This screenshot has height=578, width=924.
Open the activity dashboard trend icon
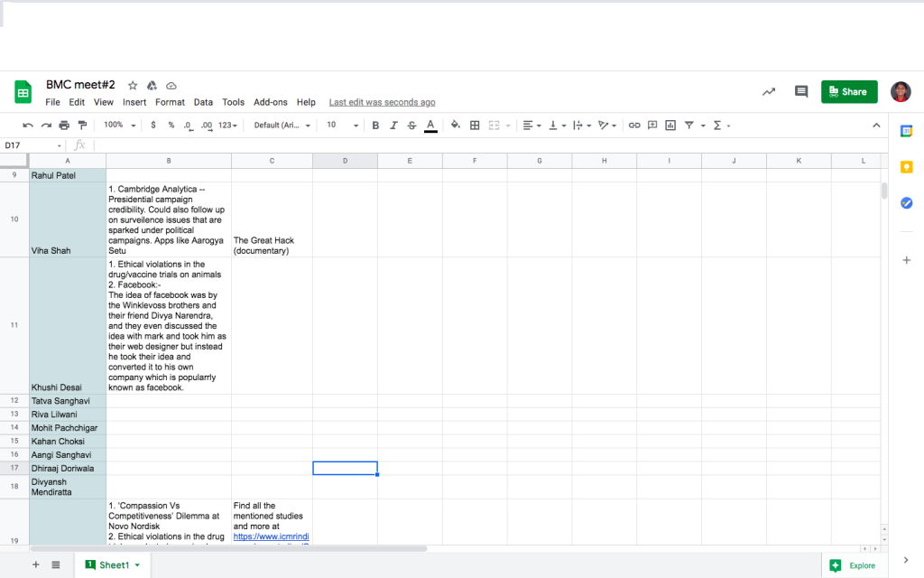[x=769, y=91]
